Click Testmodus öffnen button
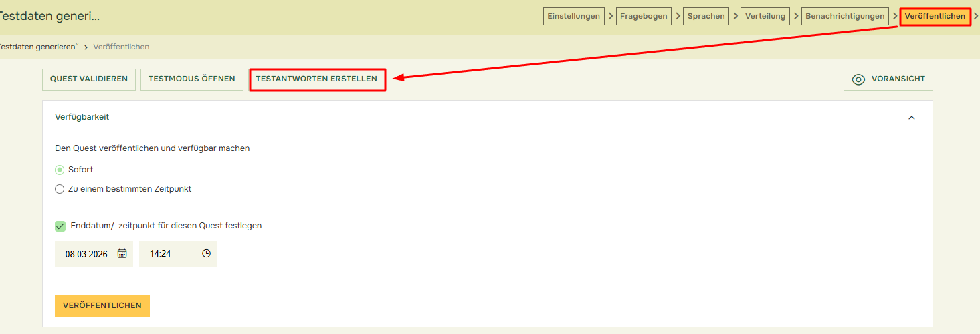The width and height of the screenshot is (980, 334). (x=191, y=79)
